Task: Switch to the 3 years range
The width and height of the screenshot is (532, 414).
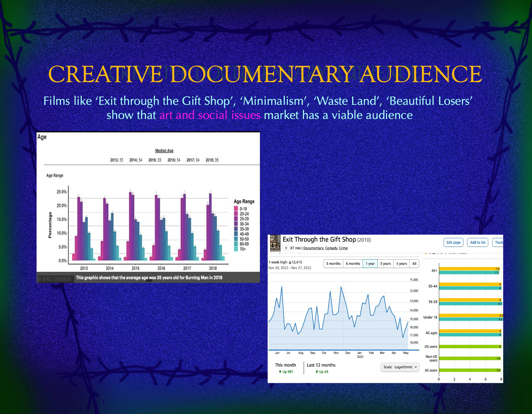Action: click(385, 264)
